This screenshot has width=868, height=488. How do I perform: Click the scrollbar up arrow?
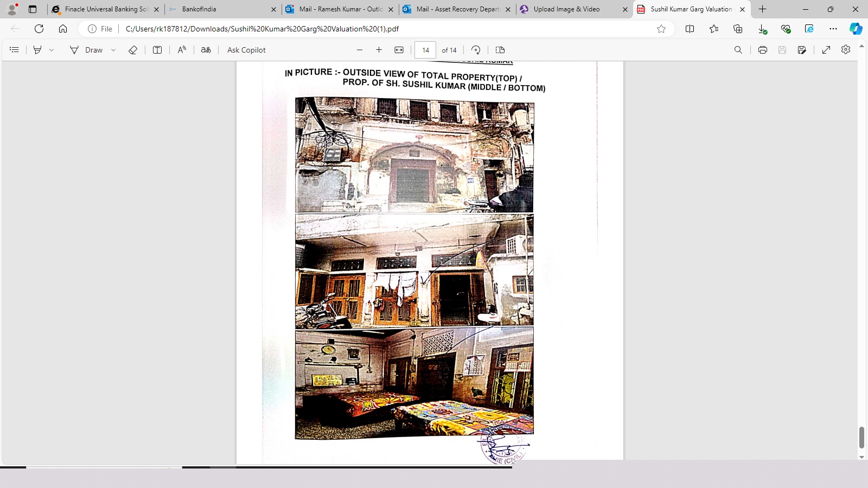(x=861, y=47)
